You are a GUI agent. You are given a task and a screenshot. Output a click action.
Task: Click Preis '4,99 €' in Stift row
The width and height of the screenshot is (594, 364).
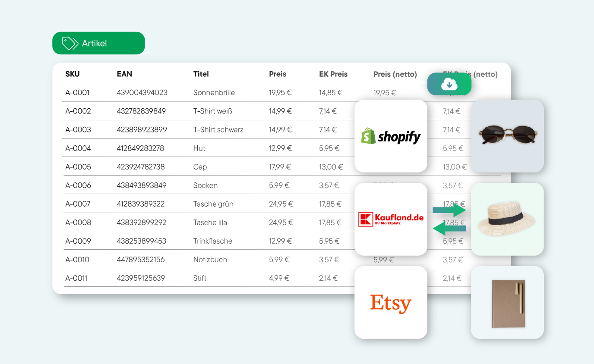click(279, 278)
